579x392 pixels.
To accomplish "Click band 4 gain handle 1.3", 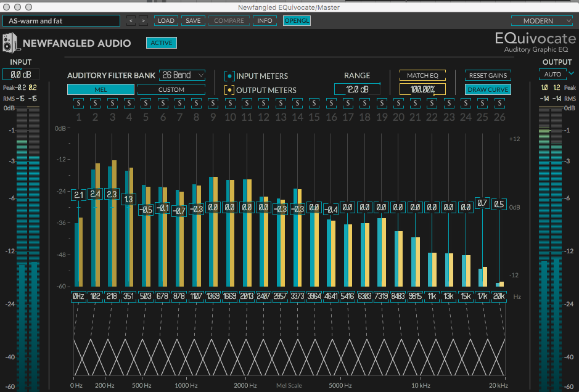I will [x=128, y=199].
